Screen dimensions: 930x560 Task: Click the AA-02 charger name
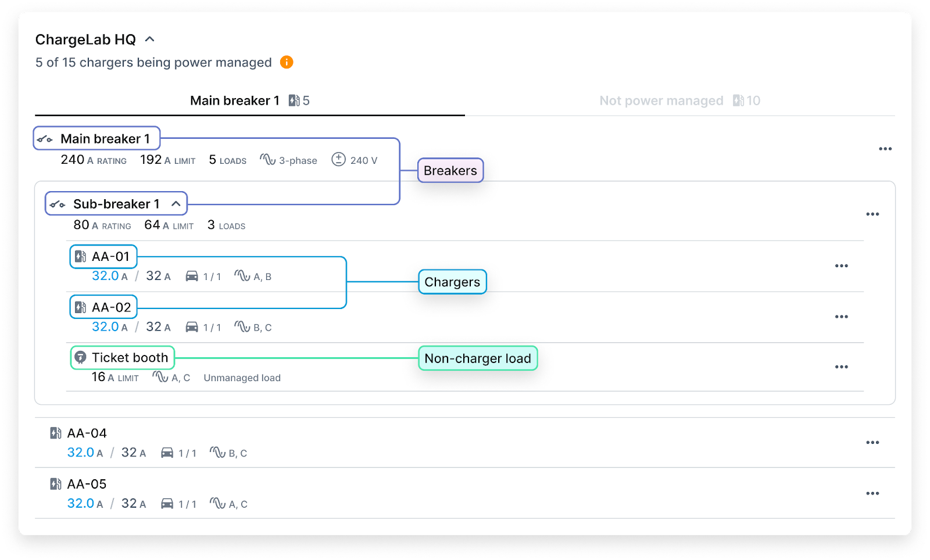112,307
